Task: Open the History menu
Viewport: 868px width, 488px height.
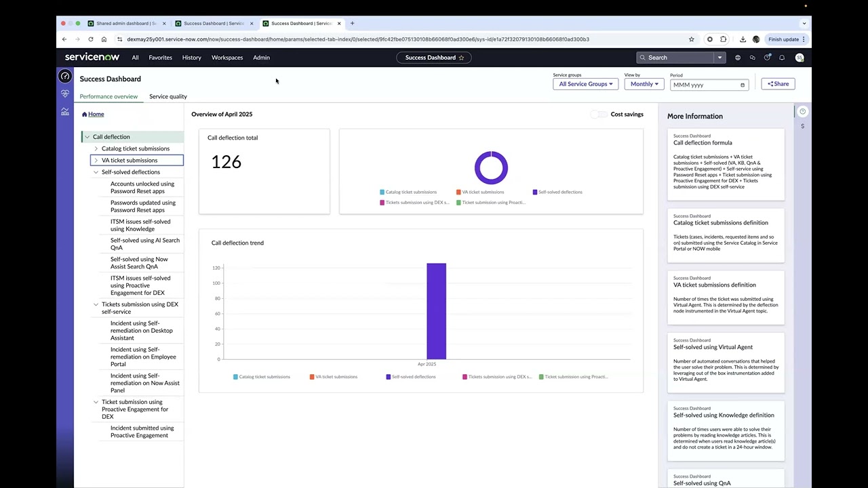Action: pos(191,58)
